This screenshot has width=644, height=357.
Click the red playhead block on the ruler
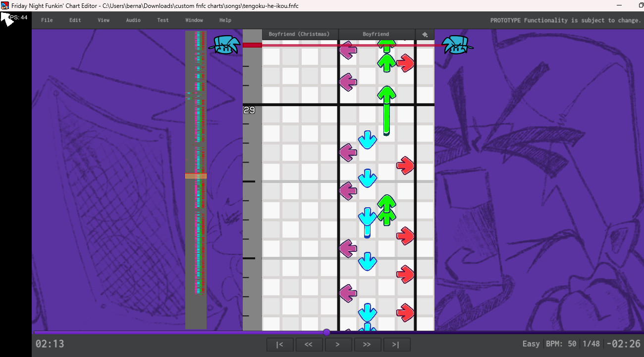[x=252, y=45]
